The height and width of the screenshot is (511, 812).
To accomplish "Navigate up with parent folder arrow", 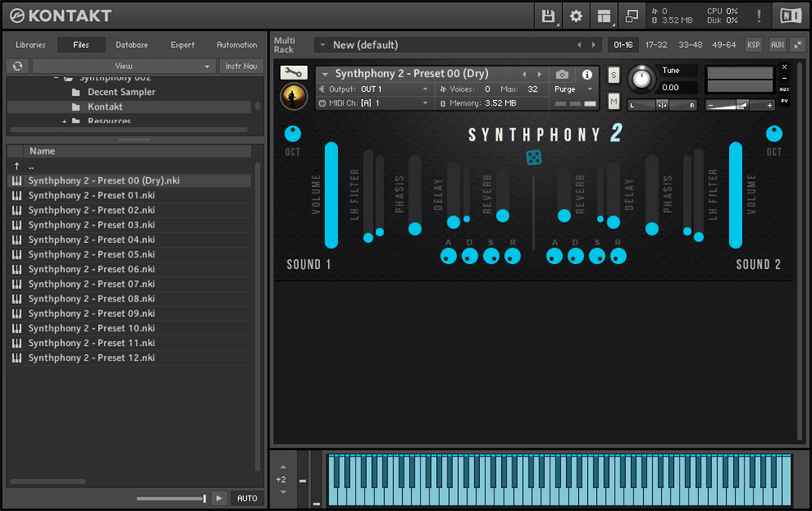I will (17, 166).
